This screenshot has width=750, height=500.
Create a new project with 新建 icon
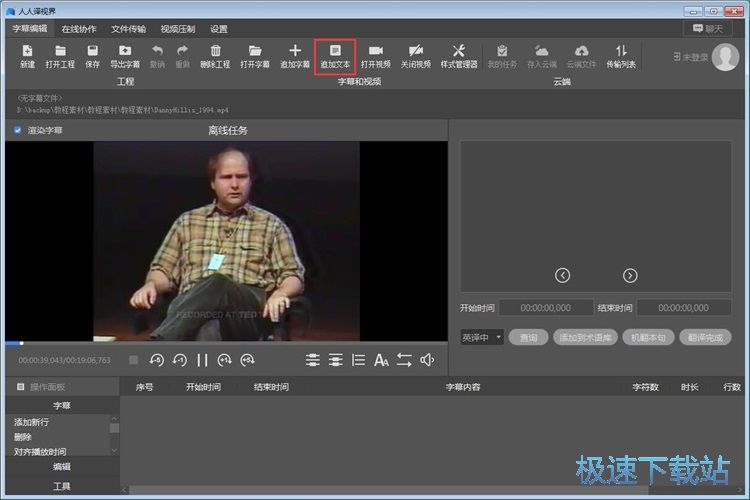27,56
